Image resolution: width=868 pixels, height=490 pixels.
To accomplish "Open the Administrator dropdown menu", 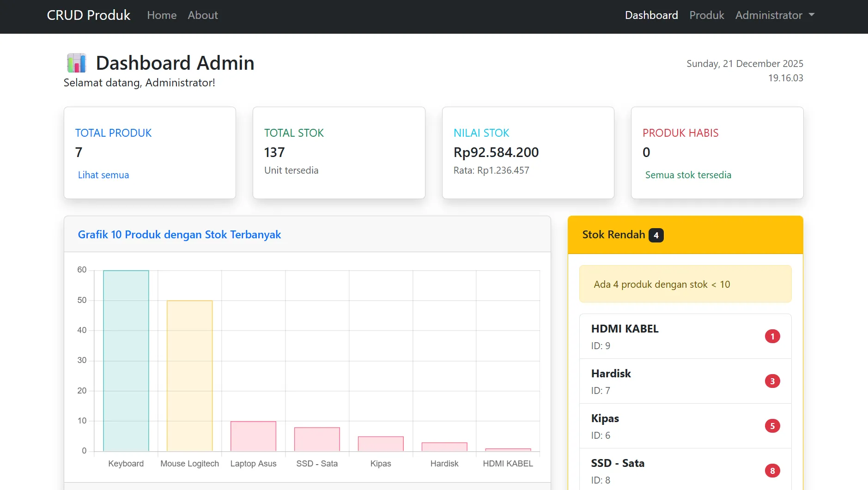I will click(775, 15).
